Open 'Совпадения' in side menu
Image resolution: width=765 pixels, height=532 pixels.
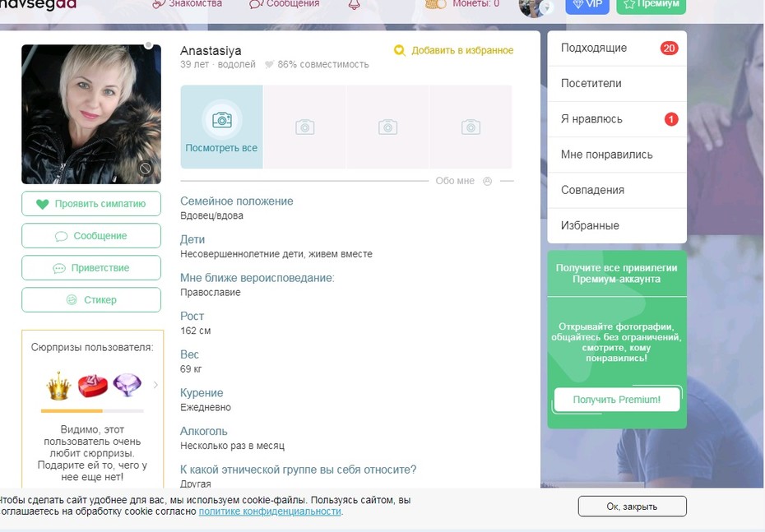point(617,190)
